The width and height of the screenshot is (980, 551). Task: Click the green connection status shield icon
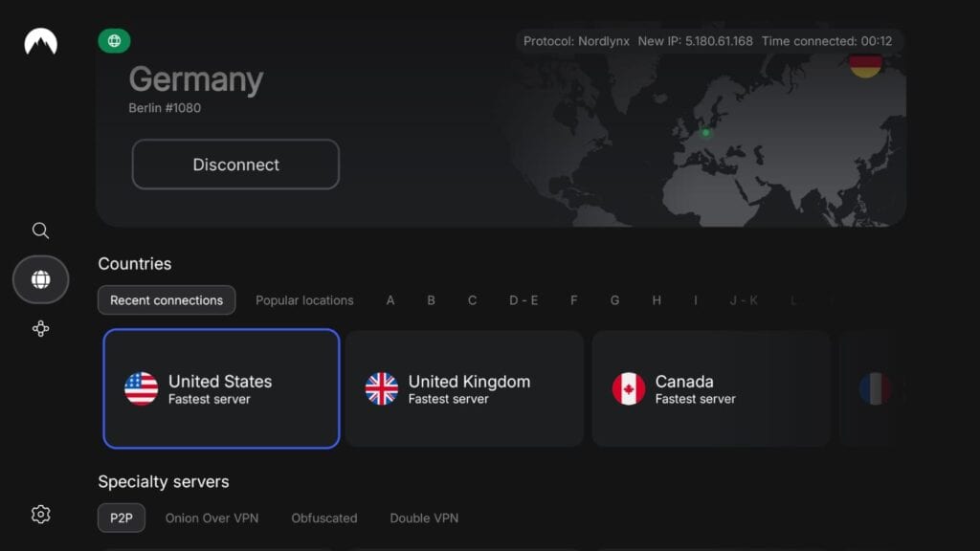coord(115,41)
